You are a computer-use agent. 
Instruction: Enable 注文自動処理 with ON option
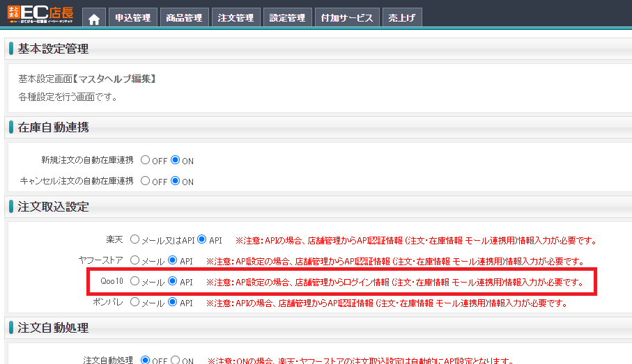(176, 361)
